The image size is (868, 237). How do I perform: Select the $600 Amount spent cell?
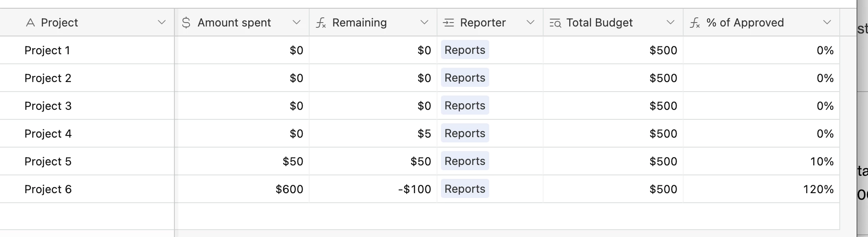tap(289, 189)
